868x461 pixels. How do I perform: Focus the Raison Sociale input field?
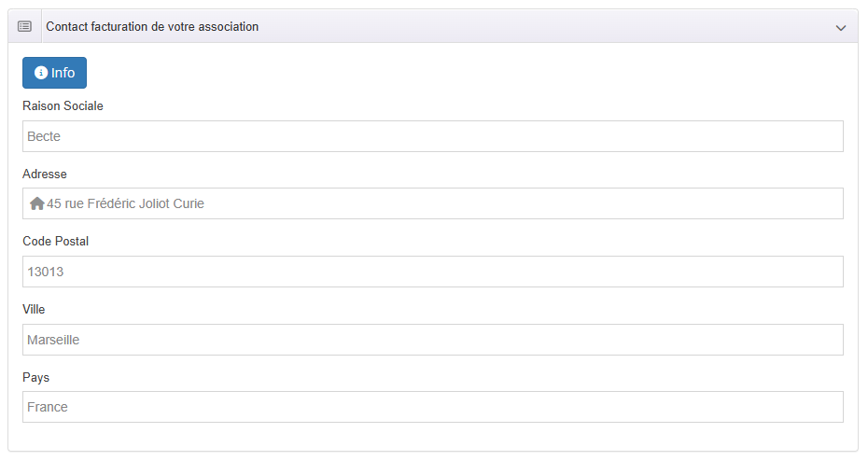(x=433, y=136)
